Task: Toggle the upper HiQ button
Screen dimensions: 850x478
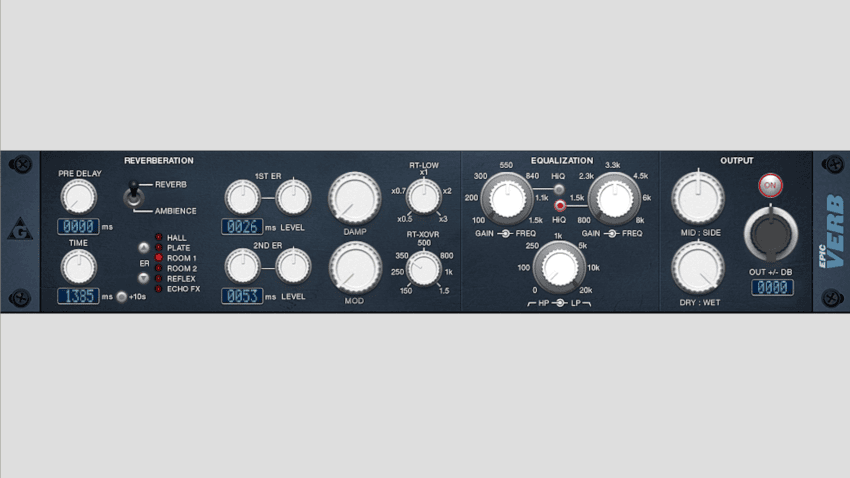Action: click(x=559, y=189)
